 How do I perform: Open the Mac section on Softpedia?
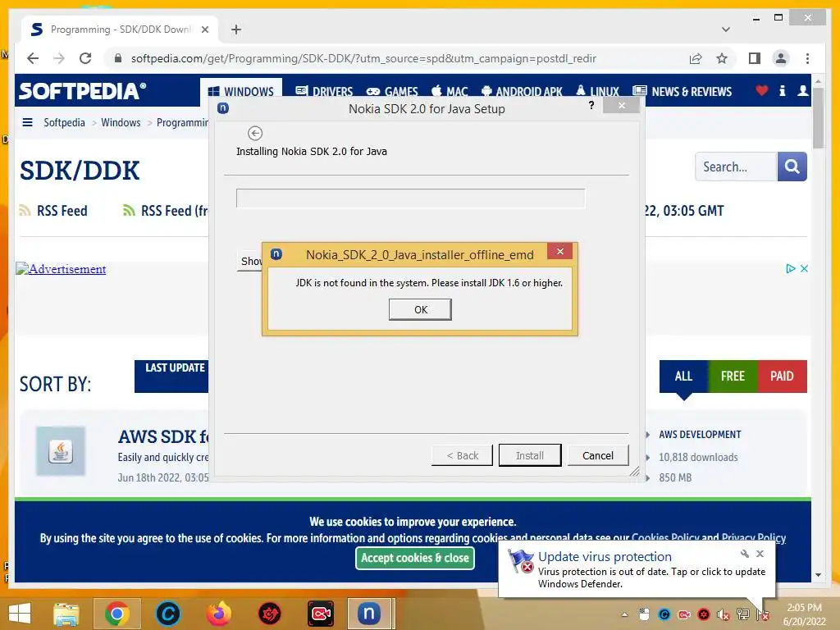[450, 92]
